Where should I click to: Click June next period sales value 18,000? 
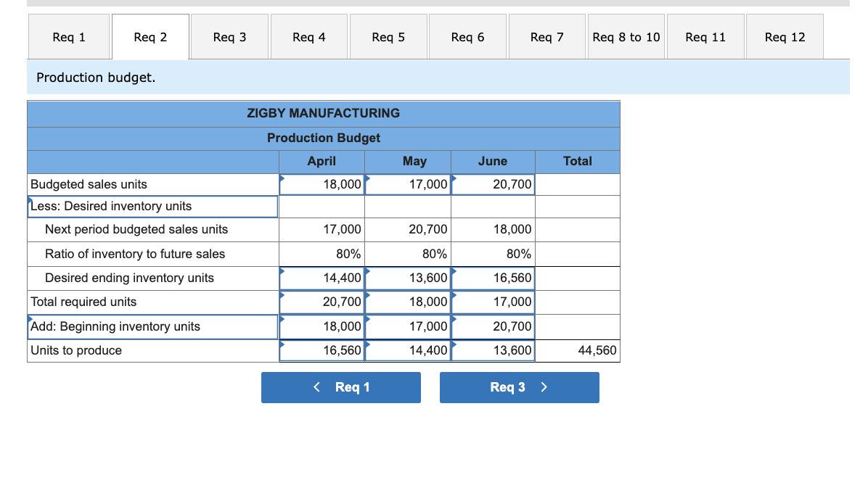coord(512,229)
